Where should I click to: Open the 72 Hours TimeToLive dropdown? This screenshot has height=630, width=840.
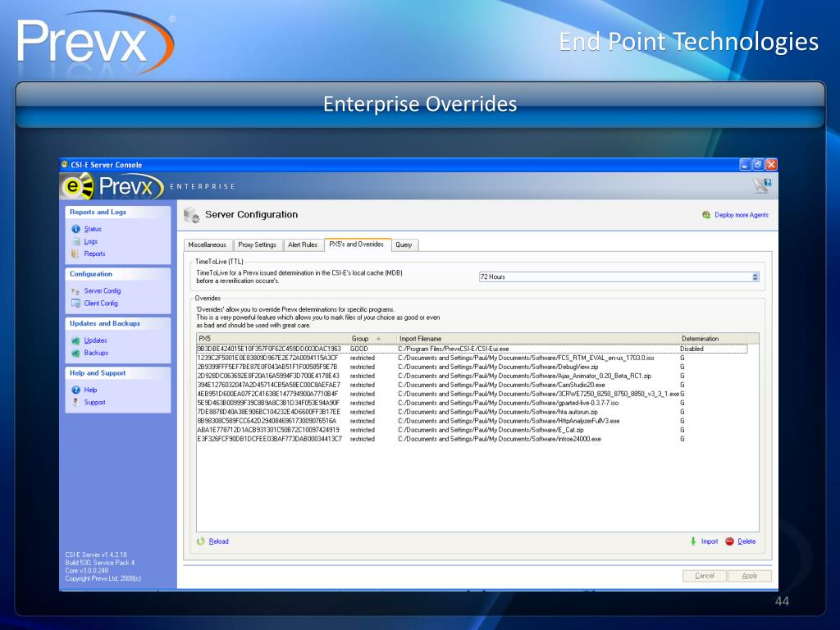tap(619, 277)
